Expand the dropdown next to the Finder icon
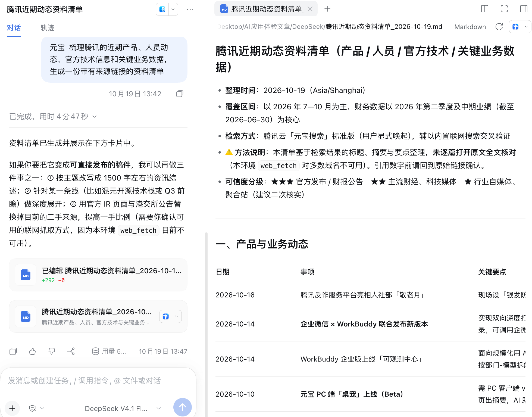 pos(173,9)
